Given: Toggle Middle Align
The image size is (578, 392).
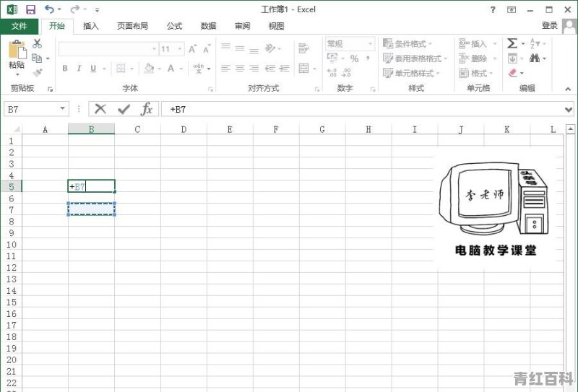Looking at the screenshot, I should point(240,48).
